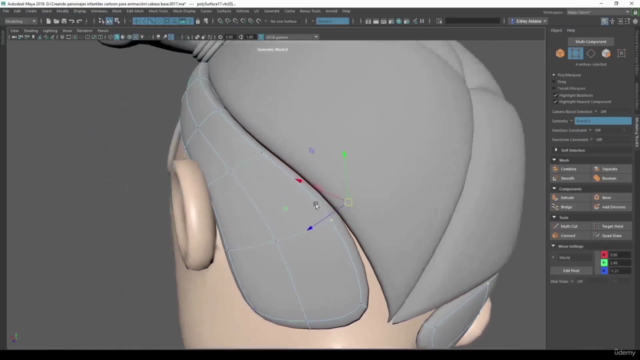The image size is (640, 360).
Task: Toggle the X axis move button
Action: click(x=604, y=255)
